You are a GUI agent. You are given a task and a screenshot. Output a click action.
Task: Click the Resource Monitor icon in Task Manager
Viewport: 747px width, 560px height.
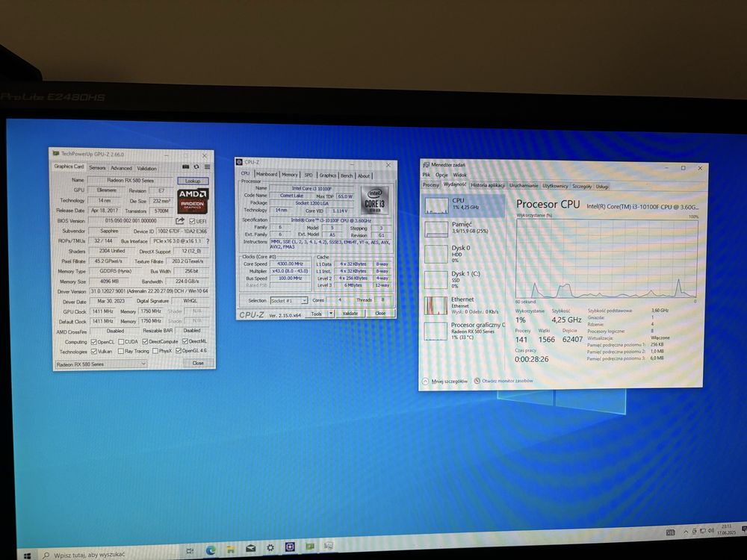click(x=477, y=381)
